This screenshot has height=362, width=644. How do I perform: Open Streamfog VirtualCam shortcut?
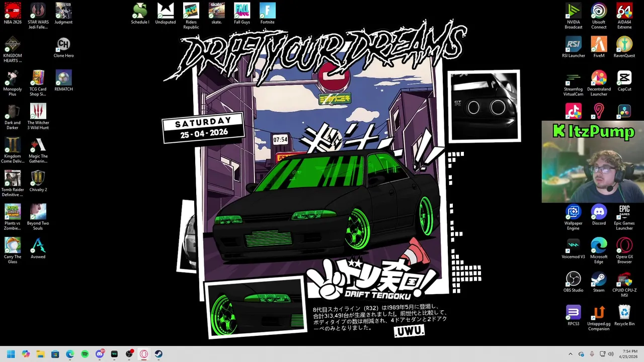click(574, 83)
